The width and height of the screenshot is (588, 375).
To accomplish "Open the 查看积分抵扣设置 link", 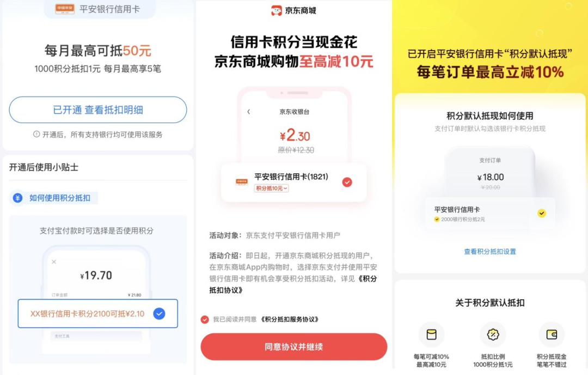I will tap(490, 251).
